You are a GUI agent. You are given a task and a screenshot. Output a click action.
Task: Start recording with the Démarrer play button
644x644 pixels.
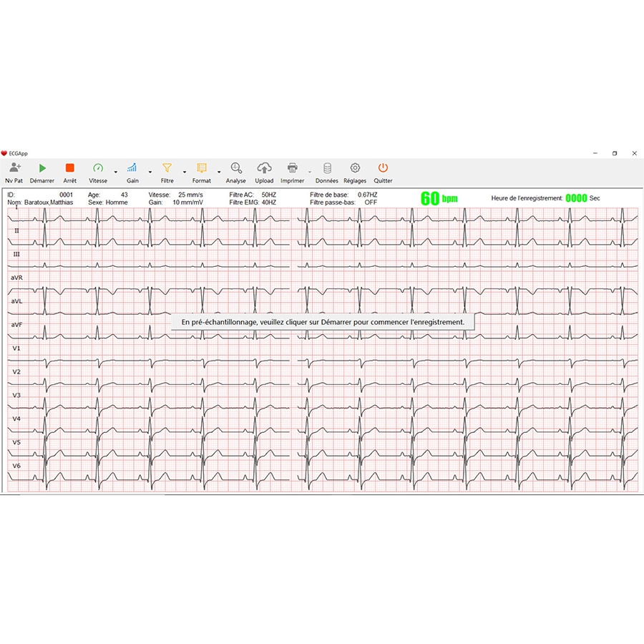[42, 168]
